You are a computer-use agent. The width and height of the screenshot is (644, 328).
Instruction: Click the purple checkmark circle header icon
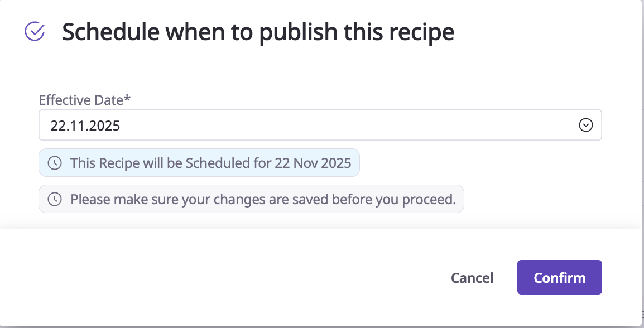35,32
